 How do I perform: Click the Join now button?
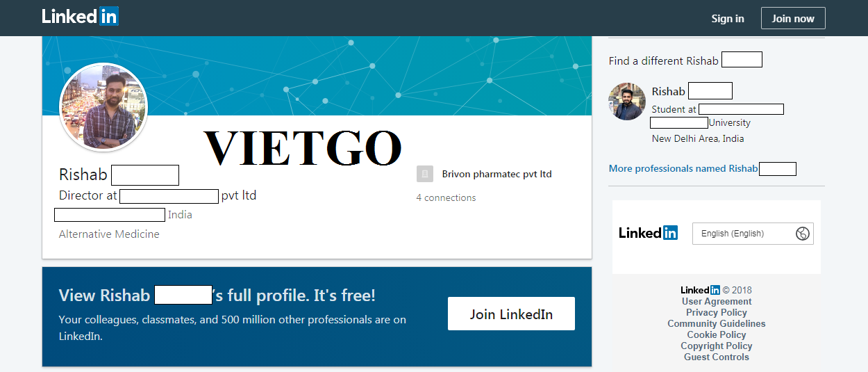pos(793,18)
